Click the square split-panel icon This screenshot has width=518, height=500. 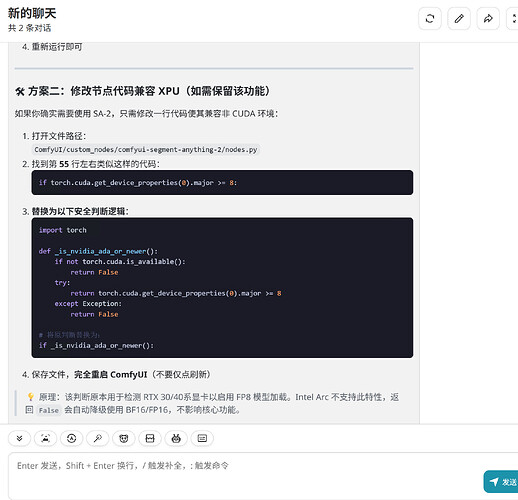point(150,438)
